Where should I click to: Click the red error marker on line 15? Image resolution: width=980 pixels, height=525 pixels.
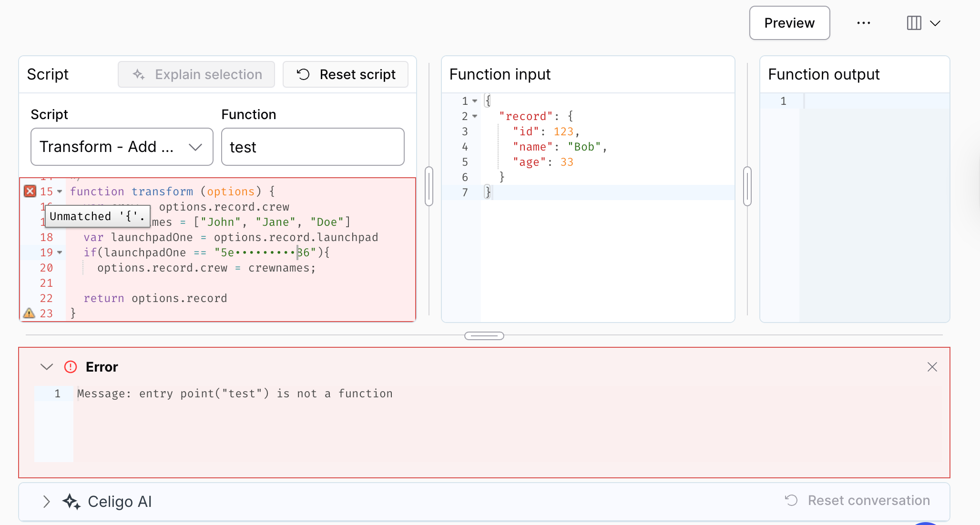pos(30,191)
